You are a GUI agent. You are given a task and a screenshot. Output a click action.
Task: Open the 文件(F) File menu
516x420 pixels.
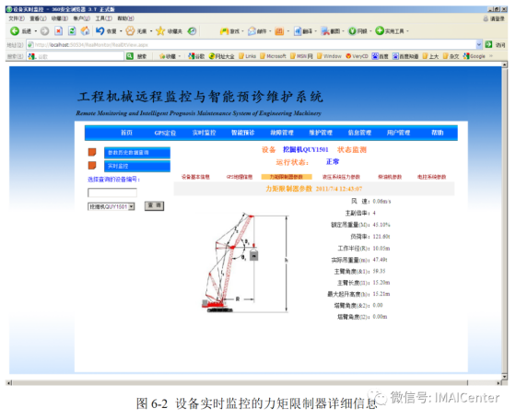click(x=17, y=18)
